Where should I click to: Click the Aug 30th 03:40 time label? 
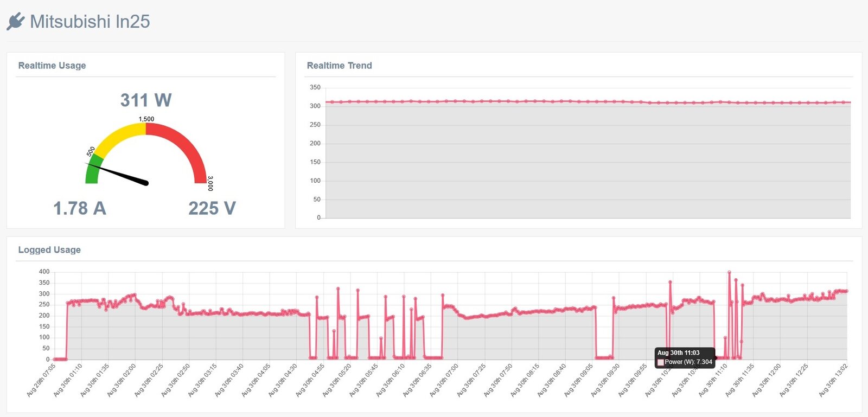[229, 381]
